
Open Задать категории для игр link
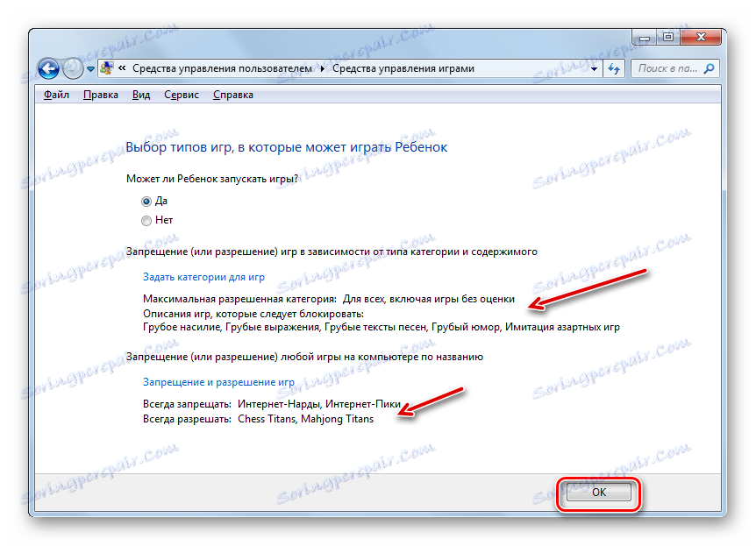pyautogui.click(x=203, y=277)
